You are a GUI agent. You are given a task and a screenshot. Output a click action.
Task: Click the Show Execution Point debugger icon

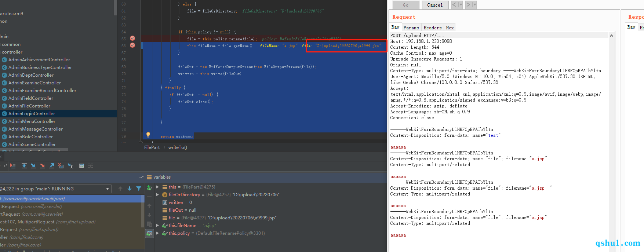(13, 166)
